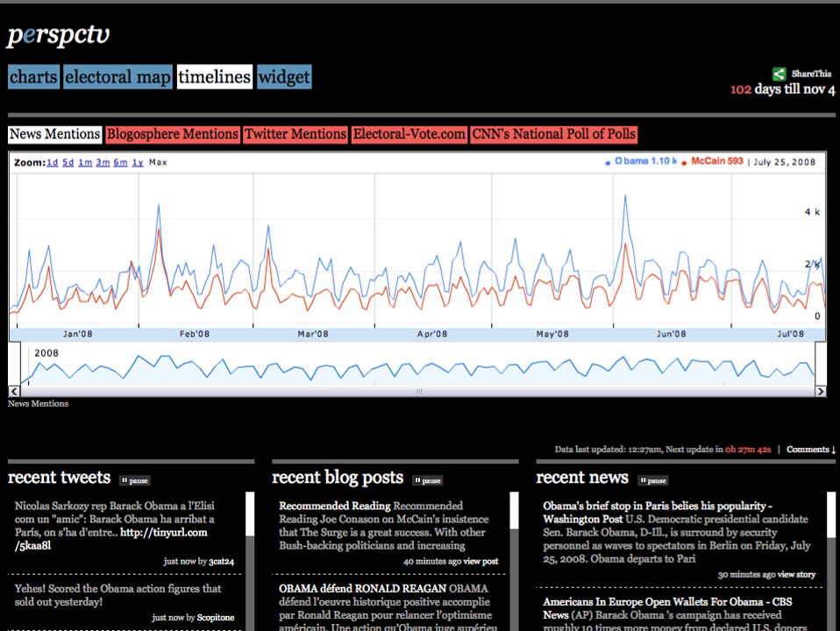Open OBAMA défend RONALD REAGAN headline
Screen dimensions: 840x631
coord(363,589)
